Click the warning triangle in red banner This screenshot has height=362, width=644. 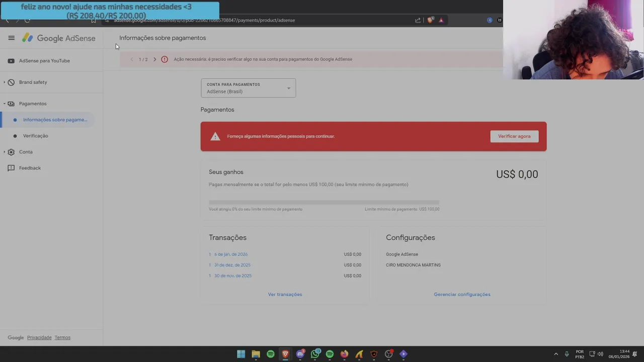pyautogui.click(x=215, y=136)
